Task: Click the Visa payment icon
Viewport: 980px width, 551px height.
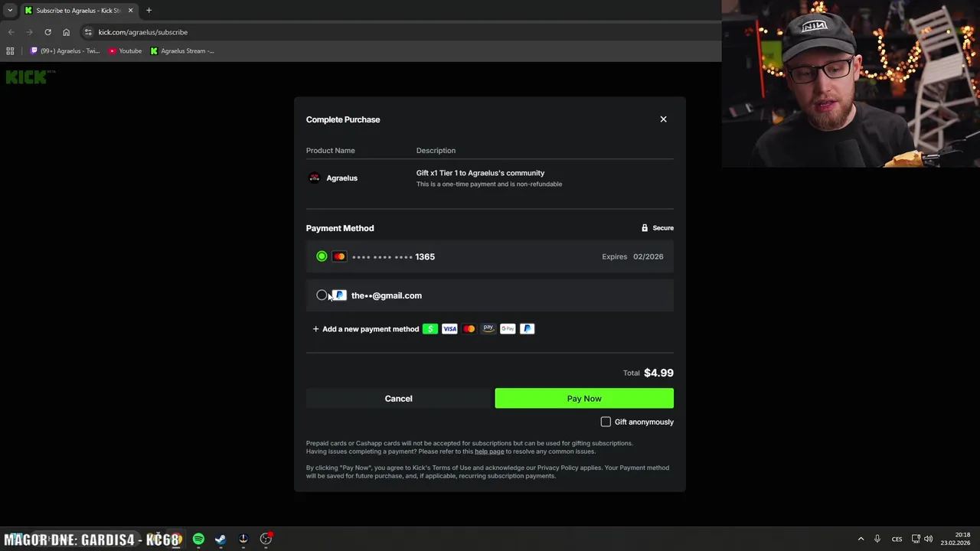Action: (x=449, y=329)
